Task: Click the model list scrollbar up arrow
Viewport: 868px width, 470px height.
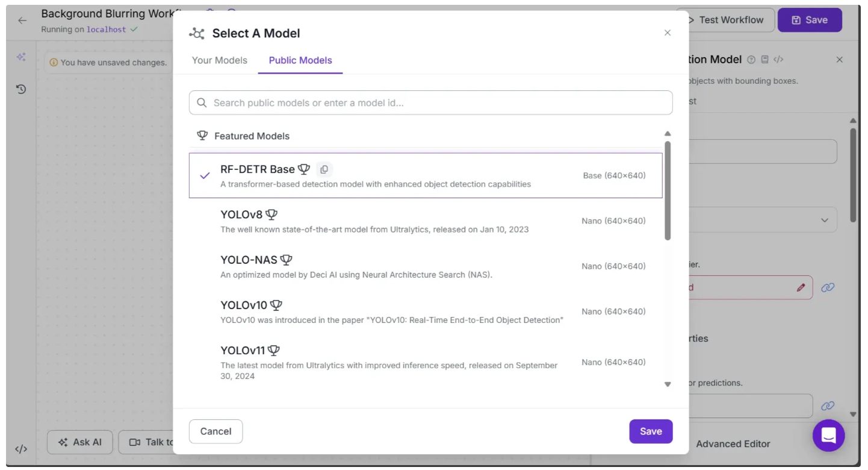Action: 667,133
